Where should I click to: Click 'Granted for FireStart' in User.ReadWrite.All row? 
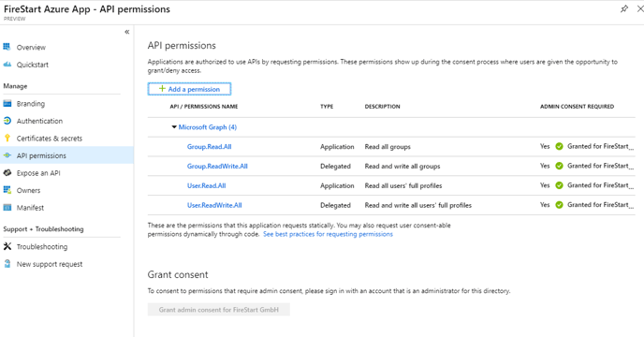click(600, 205)
